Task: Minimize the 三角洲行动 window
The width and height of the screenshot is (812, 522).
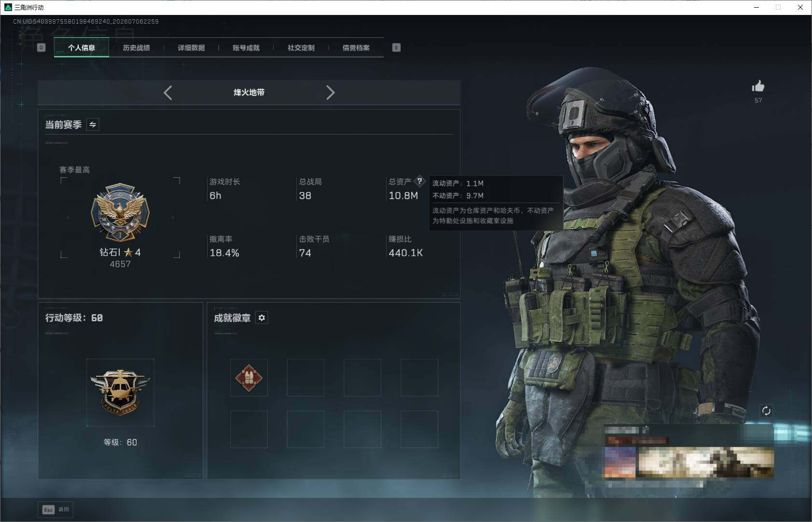Action: point(756,7)
